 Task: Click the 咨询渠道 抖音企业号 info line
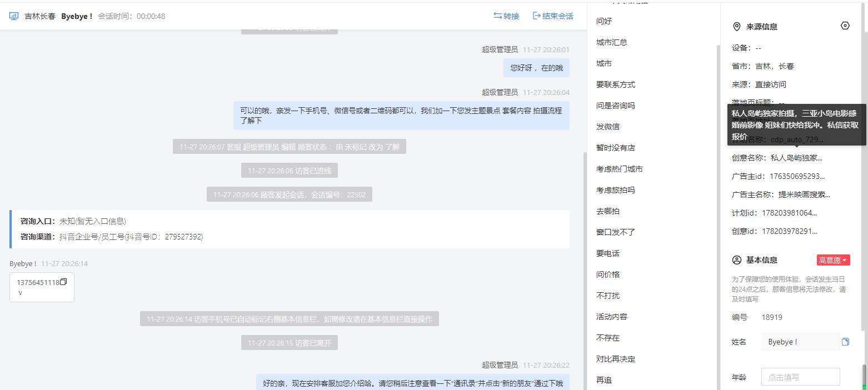(112, 237)
